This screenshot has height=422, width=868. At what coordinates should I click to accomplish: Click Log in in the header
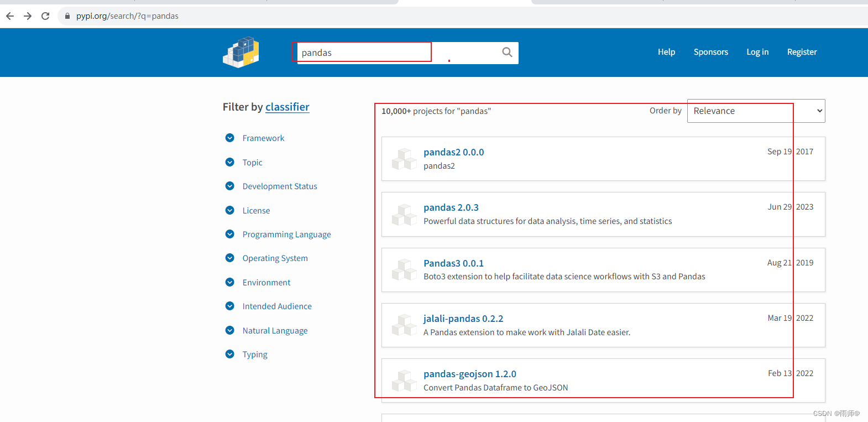click(757, 52)
